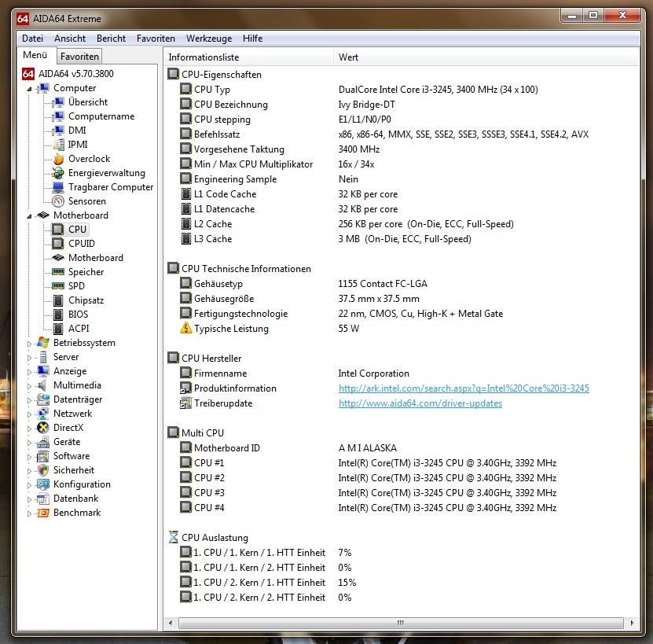Switch to the Favoriten tab
The height and width of the screenshot is (644, 653).
pos(79,57)
